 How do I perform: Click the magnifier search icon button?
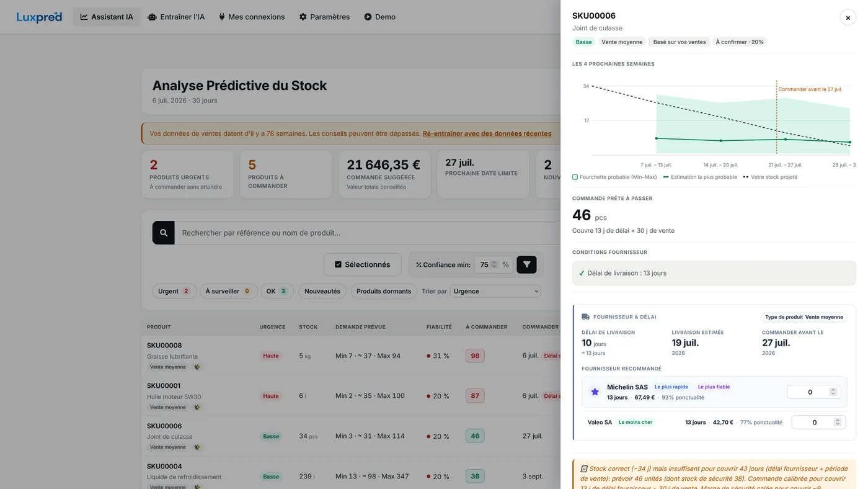pyautogui.click(x=164, y=233)
